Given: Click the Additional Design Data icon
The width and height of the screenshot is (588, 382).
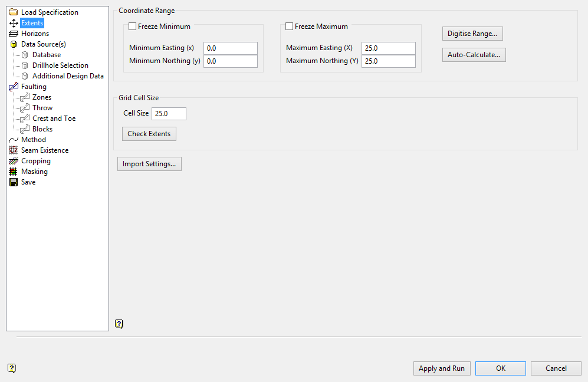Looking at the screenshot, I should tap(25, 76).
